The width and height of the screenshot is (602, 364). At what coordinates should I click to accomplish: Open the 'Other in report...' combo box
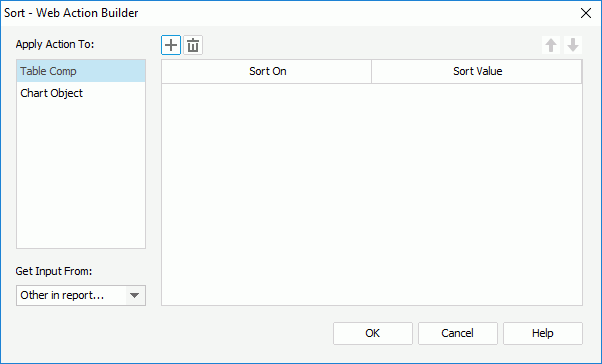click(81, 295)
